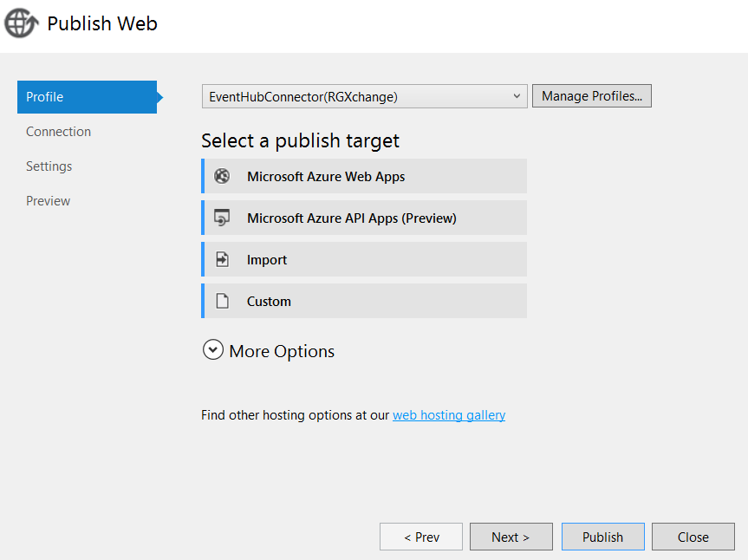This screenshot has height=560, width=748.
Task: Click the Manage Profiles button
Action: 591,96
